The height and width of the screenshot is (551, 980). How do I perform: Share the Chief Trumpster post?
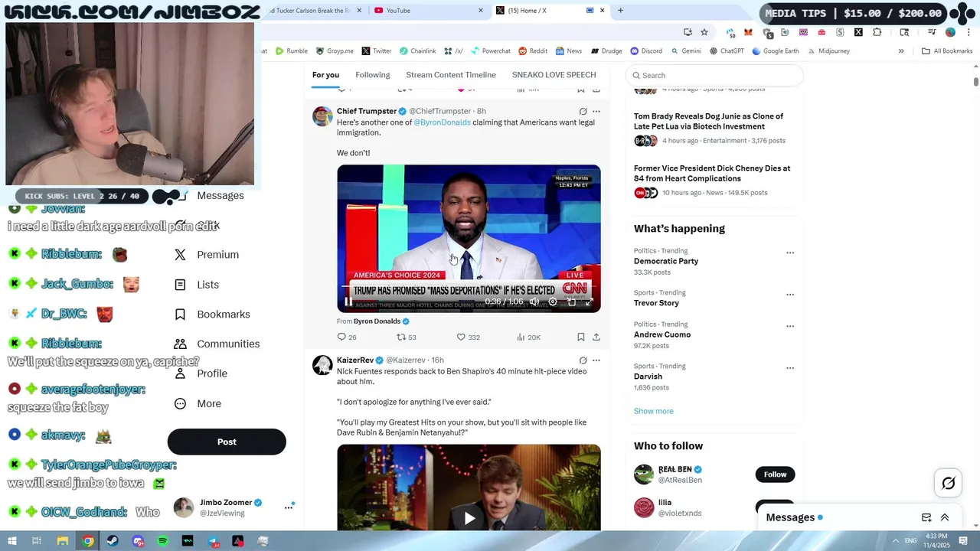[596, 337]
